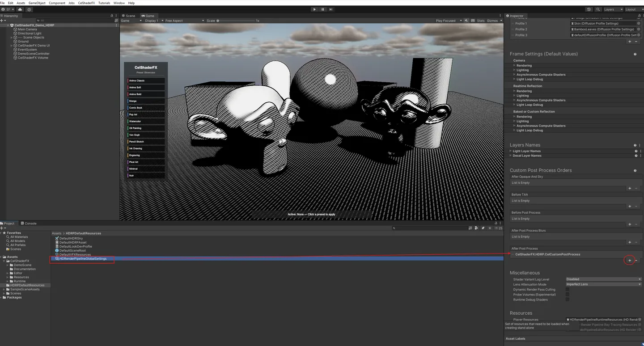Click the Pause button in the toolbar
The image size is (644, 346).
click(x=322, y=9)
